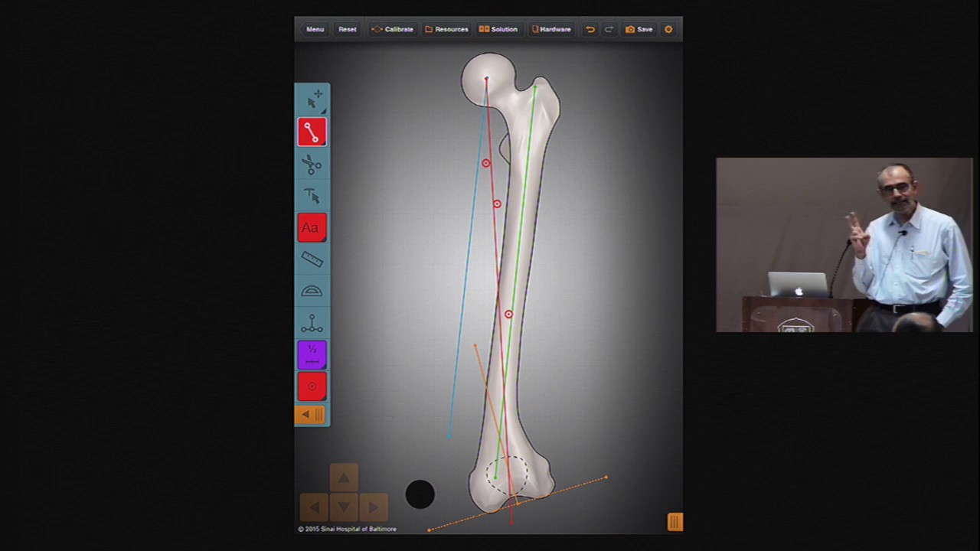Select the three-node joint tool
The height and width of the screenshot is (551, 980).
312,323
